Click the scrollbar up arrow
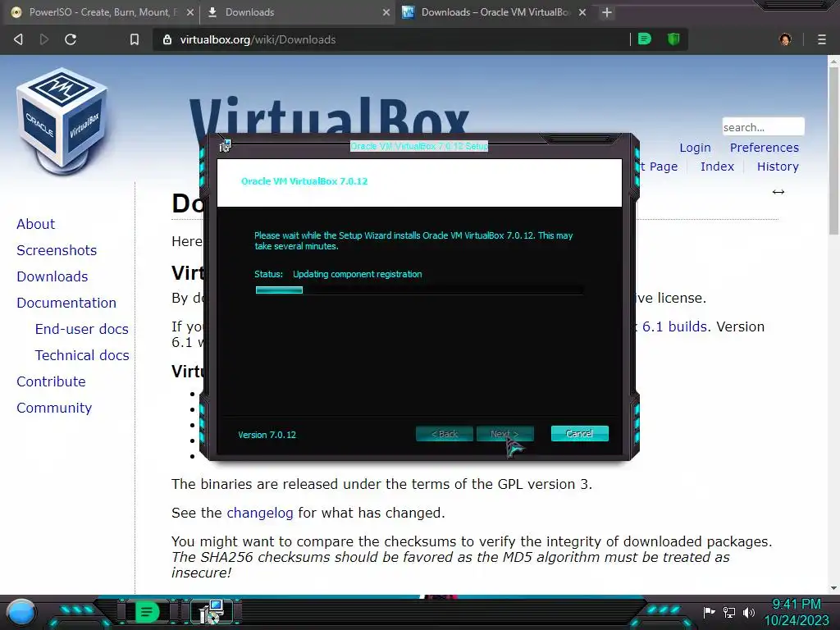Viewport: 840px width, 630px height. 833,61
